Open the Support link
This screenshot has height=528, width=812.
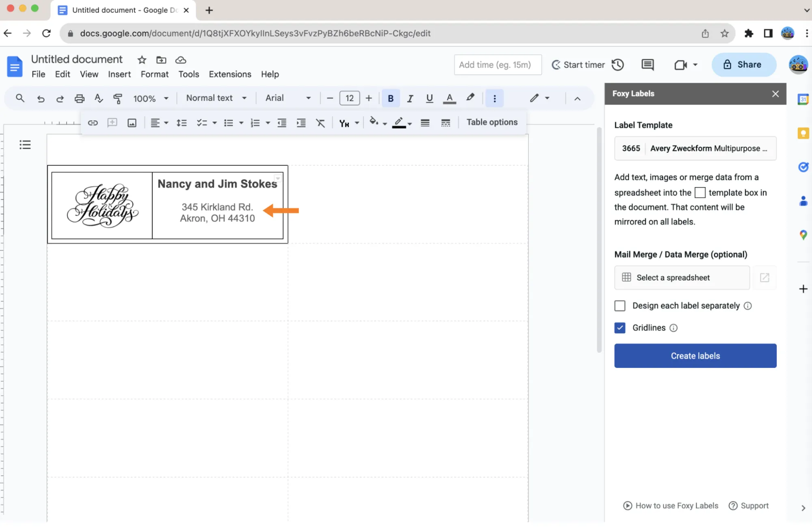tap(749, 506)
